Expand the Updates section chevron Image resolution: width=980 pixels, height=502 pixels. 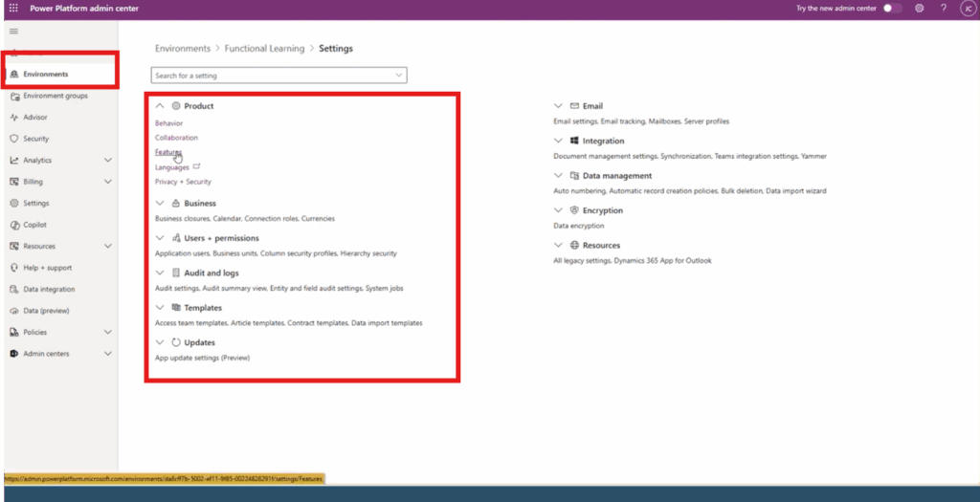160,342
